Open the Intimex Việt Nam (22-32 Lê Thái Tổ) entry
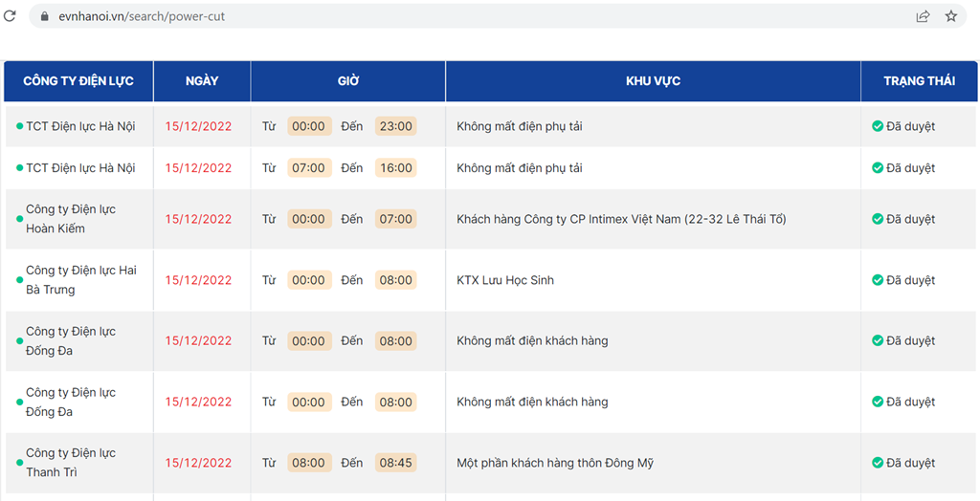This screenshot has height=501, width=980. click(621, 219)
